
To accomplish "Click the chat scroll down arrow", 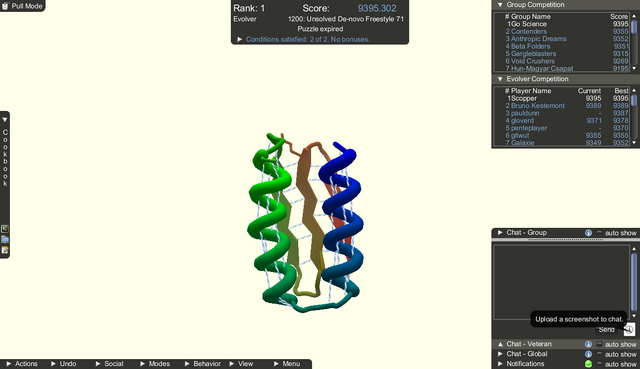I will coord(634,316).
